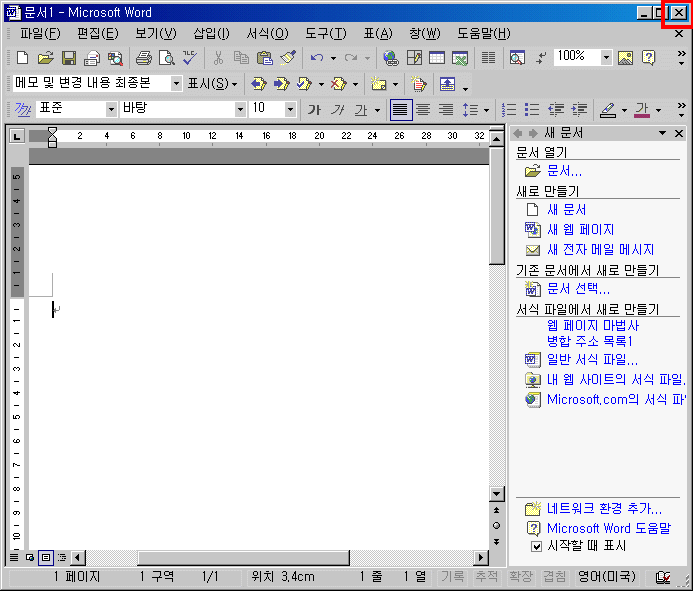The image size is (693, 591).
Task: Click the 새 전자 메일 메시지 link
Action: point(600,250)
